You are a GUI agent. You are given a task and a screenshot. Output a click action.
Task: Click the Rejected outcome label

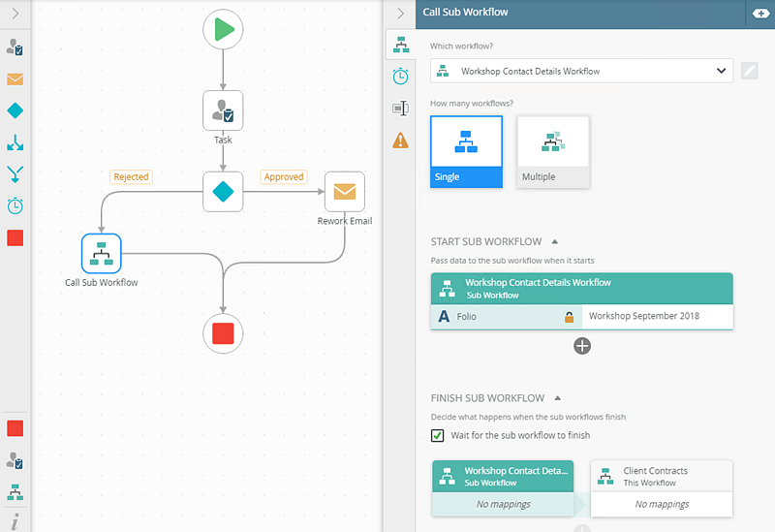[x=131, y=176]
